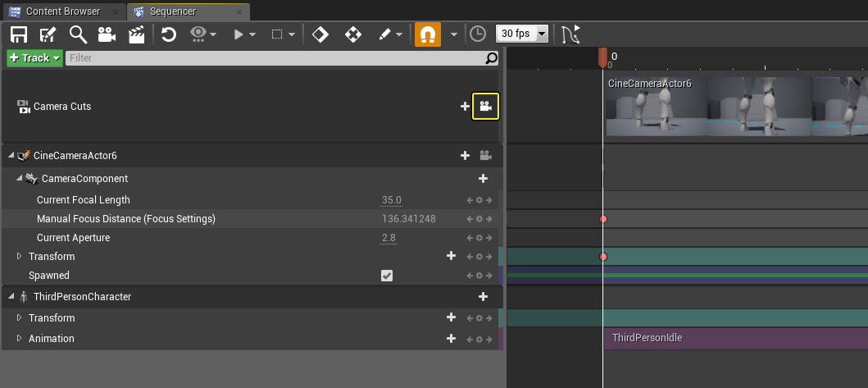The image size is (868, 388).
Task: Click the Key All diamond icon
Action: click(x=353, y=34)
